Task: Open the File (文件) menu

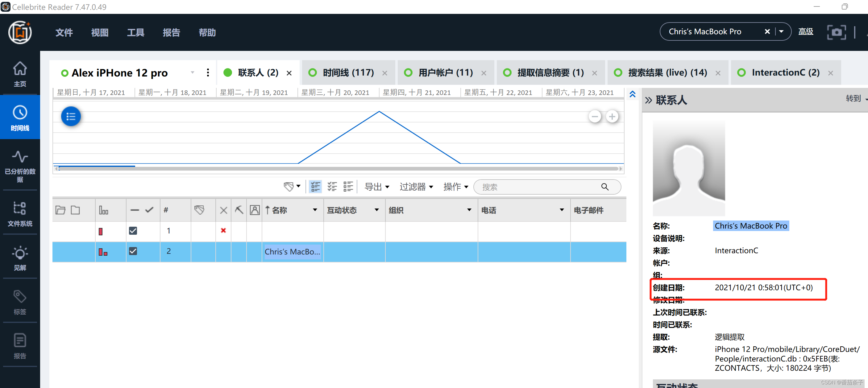Action: click(x=64, y=32)
